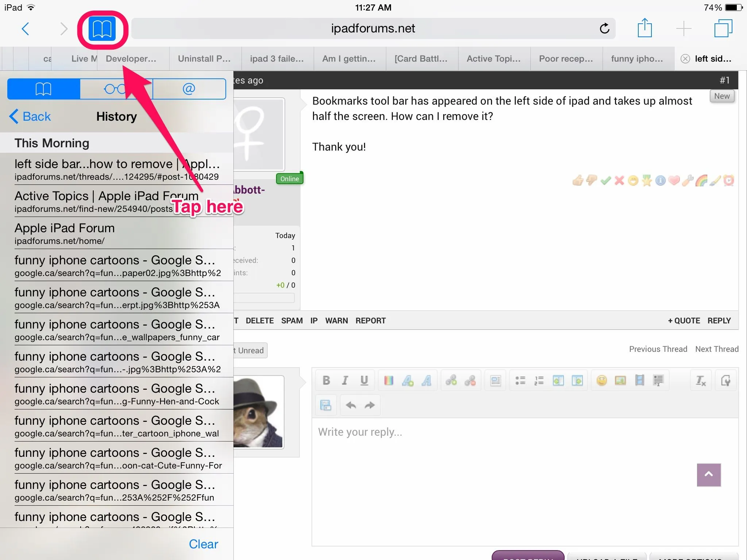Viewport: 747px width, 560px height.
Task: Tap the Safari bookmarks book icon
Action: (x=102, y=29)
